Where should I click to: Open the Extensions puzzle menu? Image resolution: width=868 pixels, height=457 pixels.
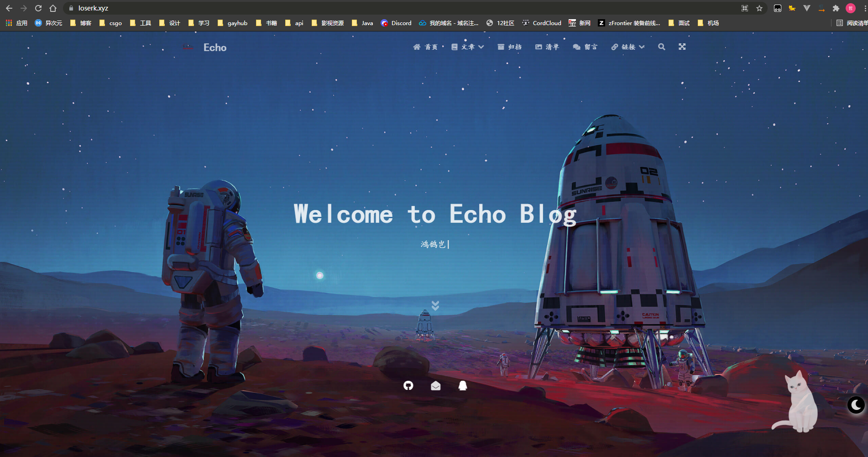(836, 8)
